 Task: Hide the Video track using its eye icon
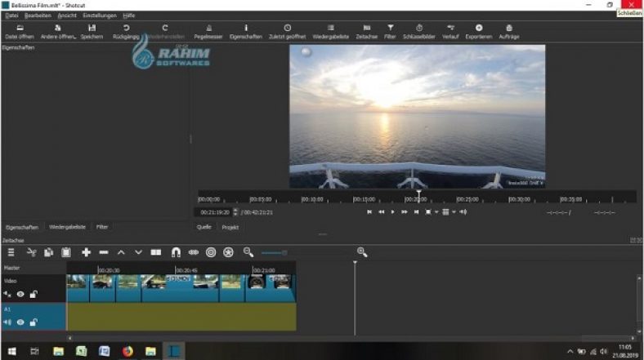pos(20,294)
